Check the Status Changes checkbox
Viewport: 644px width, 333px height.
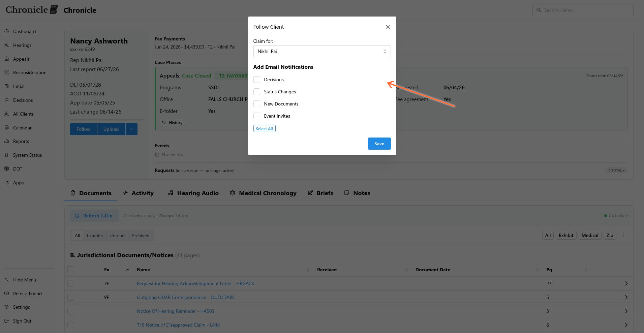pos(257,92)
